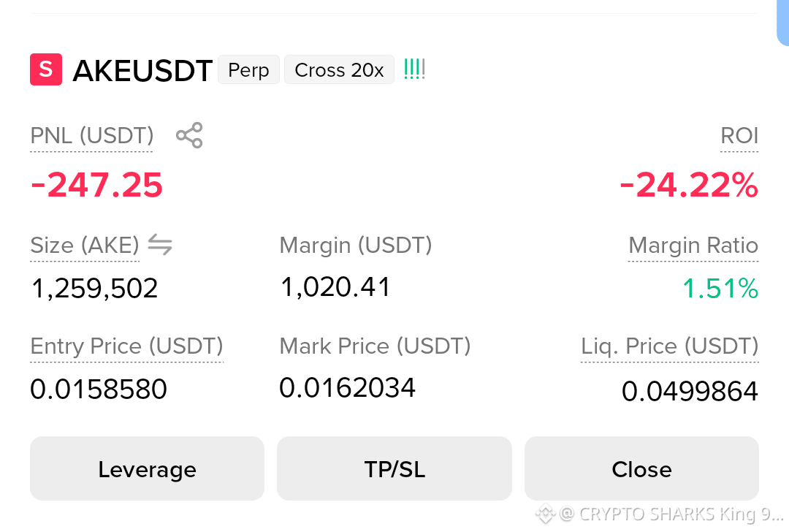Close the AKEUSDT position

click(x=641, y=468)
